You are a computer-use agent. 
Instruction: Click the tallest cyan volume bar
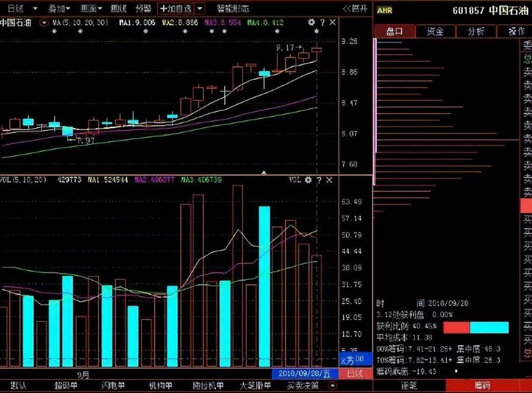pos(264,286)
